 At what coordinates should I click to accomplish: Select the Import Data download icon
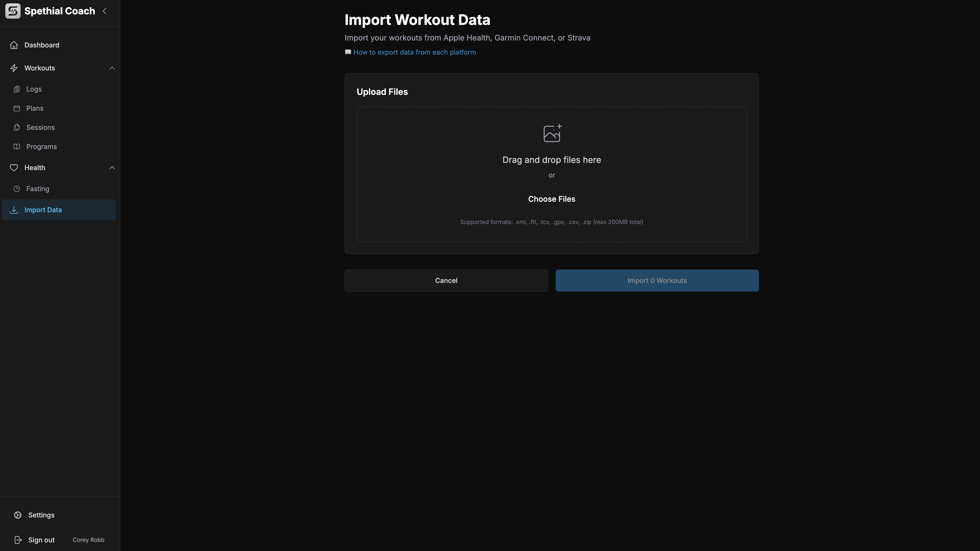(x=14, y=210)
